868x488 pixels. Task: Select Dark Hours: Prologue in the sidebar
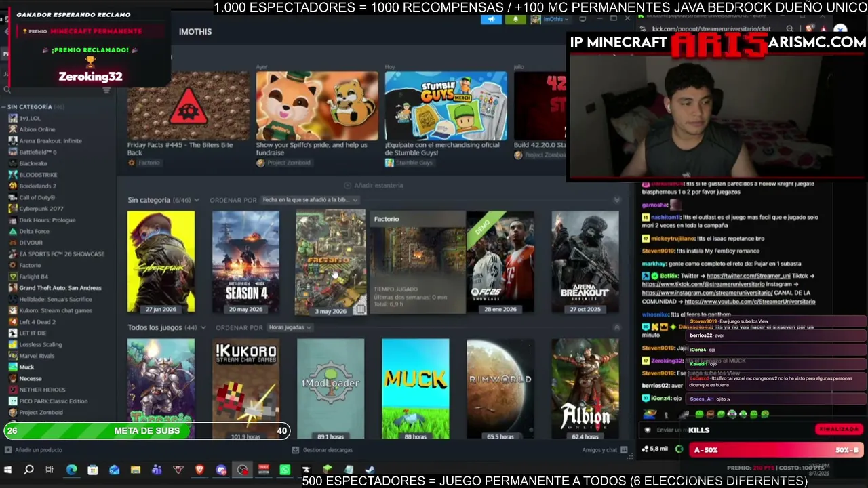point(47,220)
